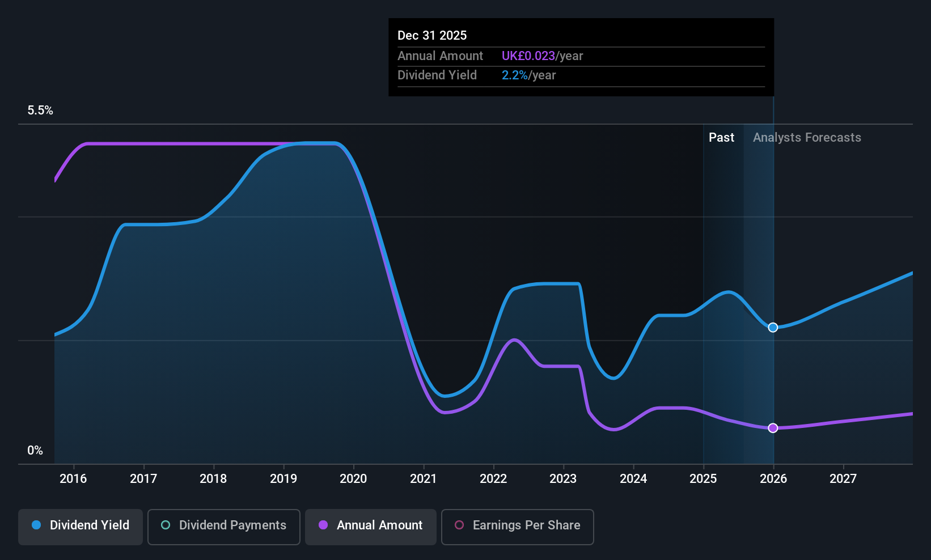This screenshot has width=931, height=560.
Task: Click the 2018 x-axis year label
Action: [213, 479]
